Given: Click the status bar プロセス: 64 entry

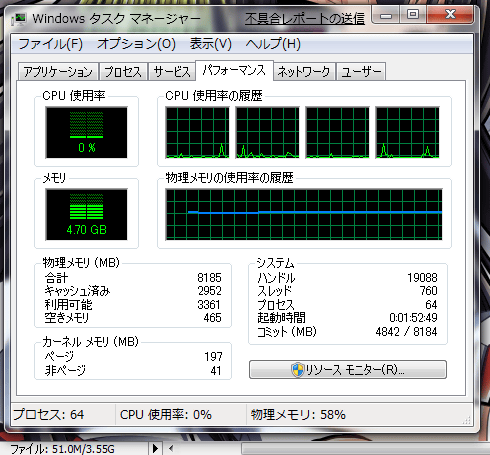Looking at the screenshot, I should click(49, 415).
